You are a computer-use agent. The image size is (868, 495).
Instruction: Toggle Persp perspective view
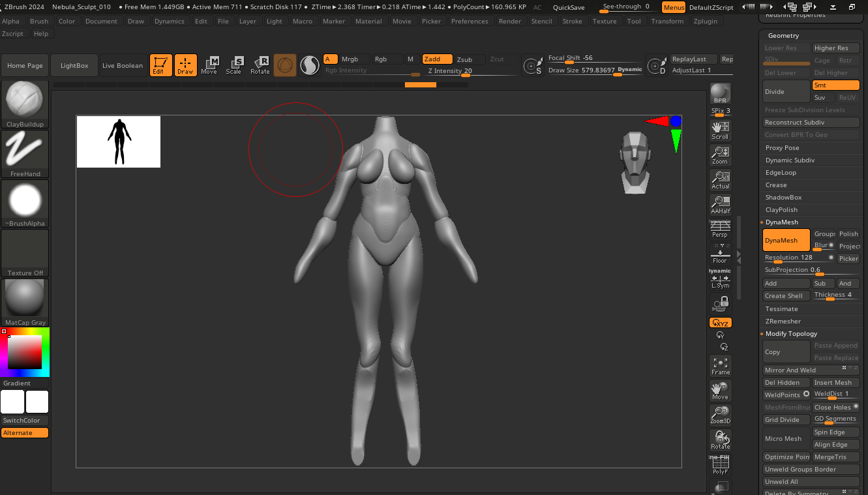720,230
